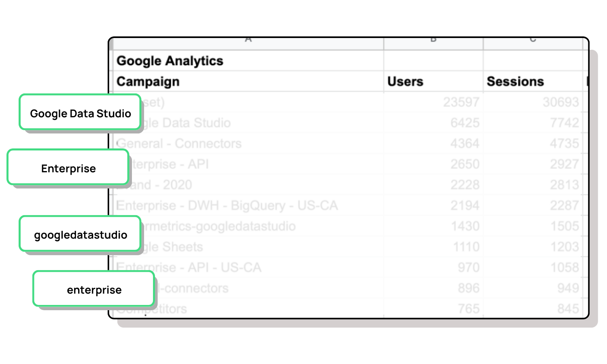Click the Users cell showing 6425
607x364 pixels.
pyautogui.click(x=465, y=123)
